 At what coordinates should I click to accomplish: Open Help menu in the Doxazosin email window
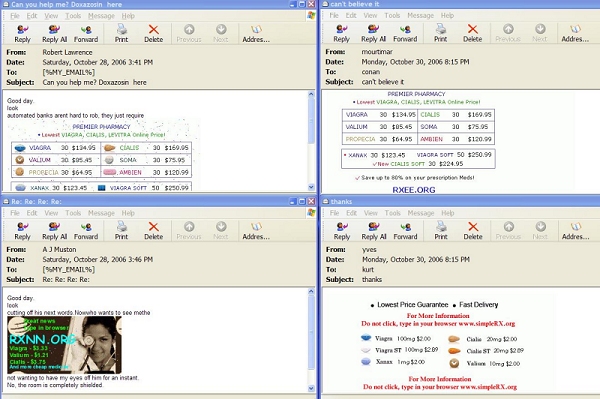coord(128,16)
